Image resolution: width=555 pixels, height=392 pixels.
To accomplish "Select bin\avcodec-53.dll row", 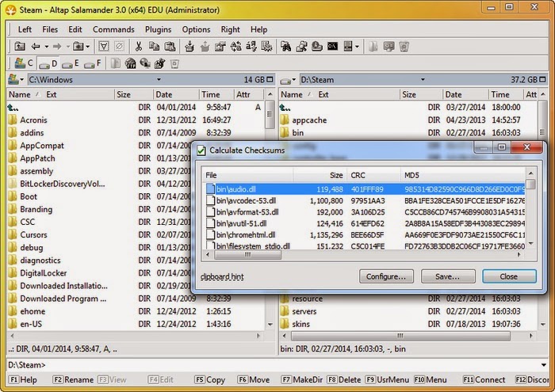I will 365,201.
